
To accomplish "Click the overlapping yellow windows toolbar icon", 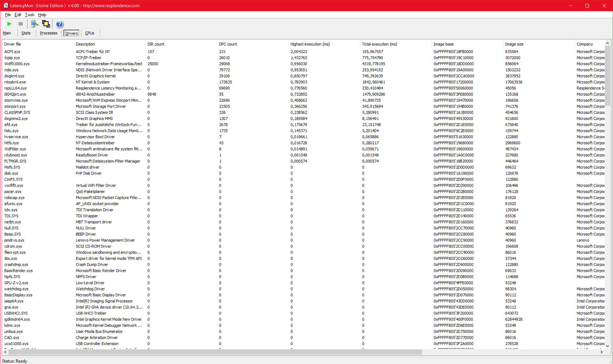I will (46, 24).
